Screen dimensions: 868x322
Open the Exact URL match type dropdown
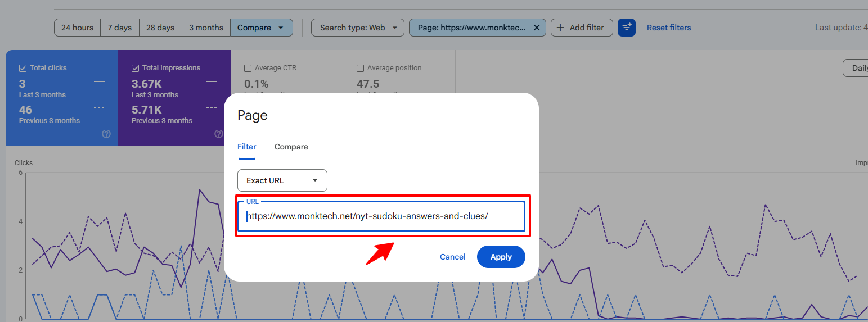pos(282,180)
